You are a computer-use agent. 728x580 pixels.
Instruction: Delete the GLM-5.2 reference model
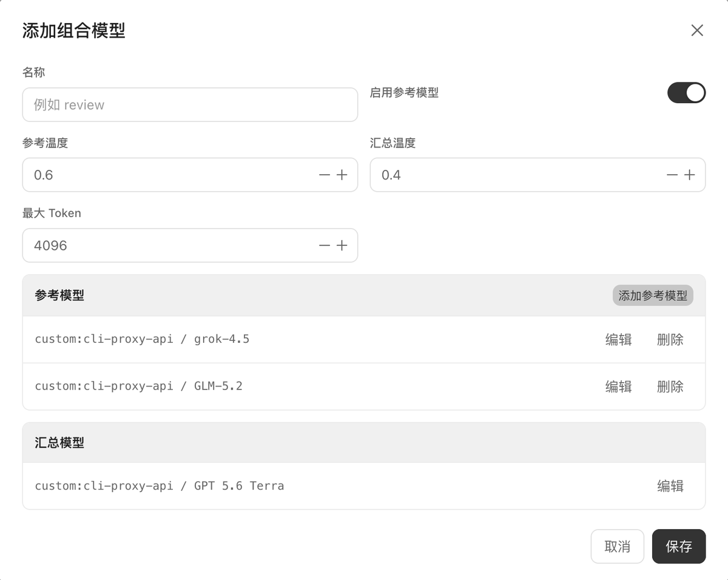click(670, 386)
